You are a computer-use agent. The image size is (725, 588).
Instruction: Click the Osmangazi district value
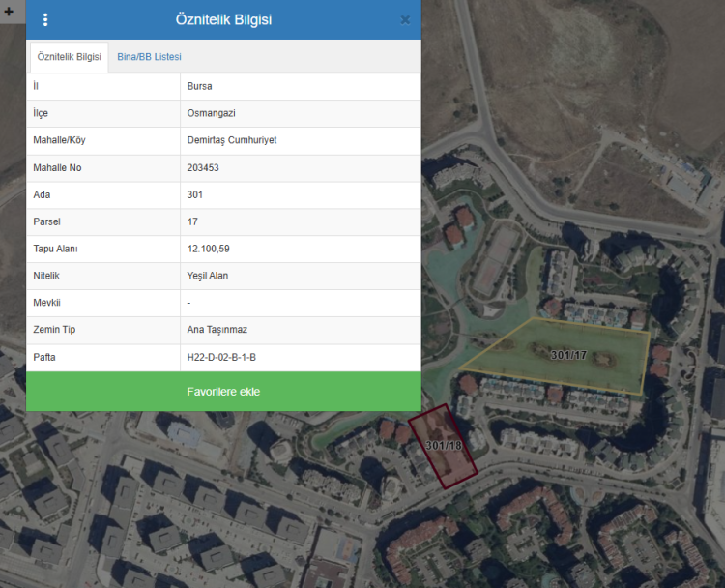point(211,113)
